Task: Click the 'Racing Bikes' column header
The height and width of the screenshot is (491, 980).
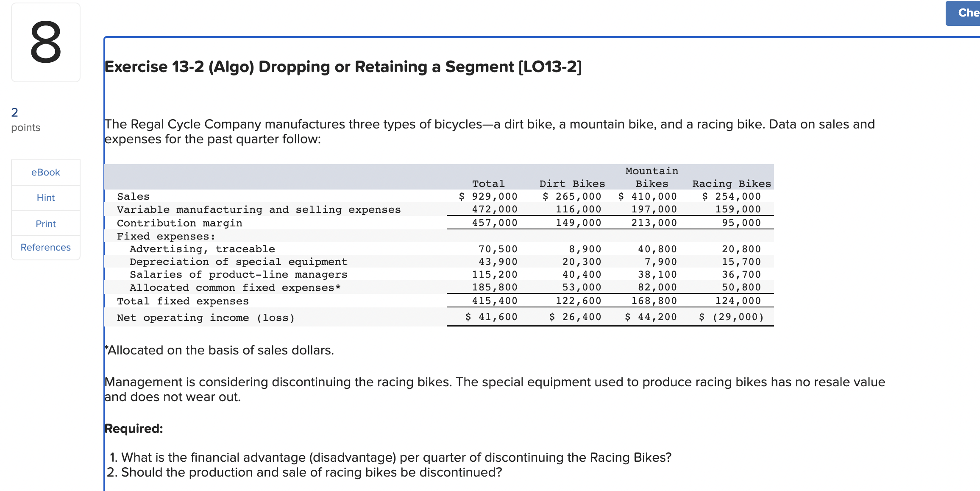Action: tap(732, 184)
